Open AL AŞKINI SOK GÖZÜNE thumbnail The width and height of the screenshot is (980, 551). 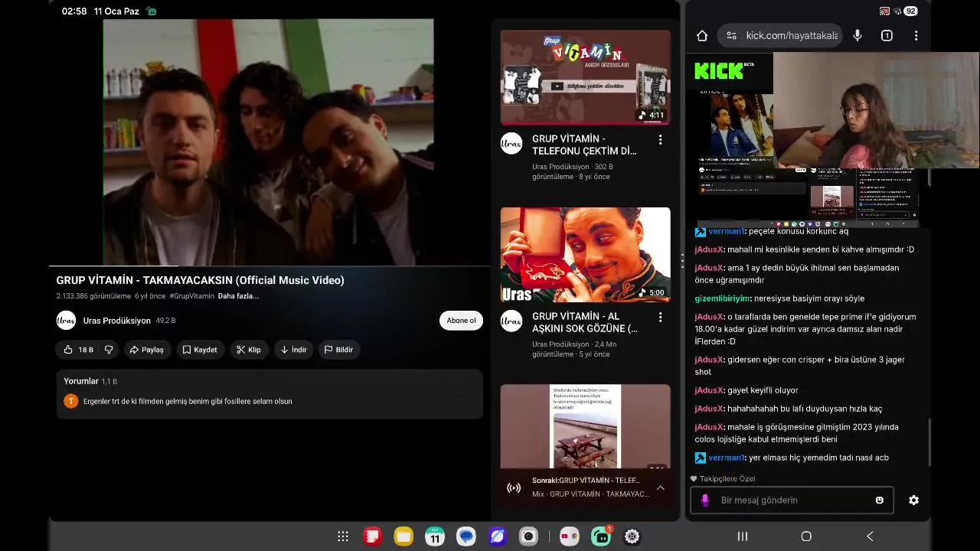tap(586, 255)
